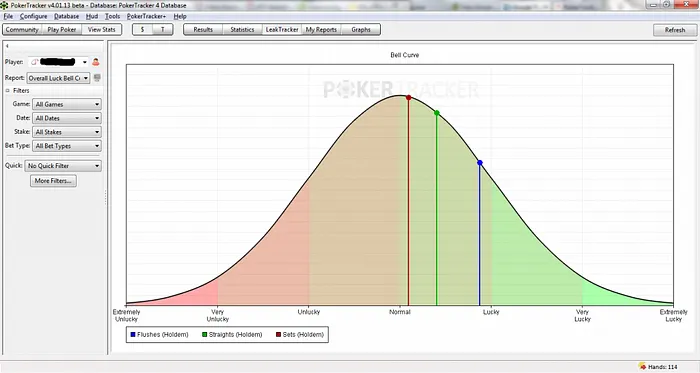Collapse the sidebar using the small arrow
The height and width of the screenshot is (373, 700).
7,46
